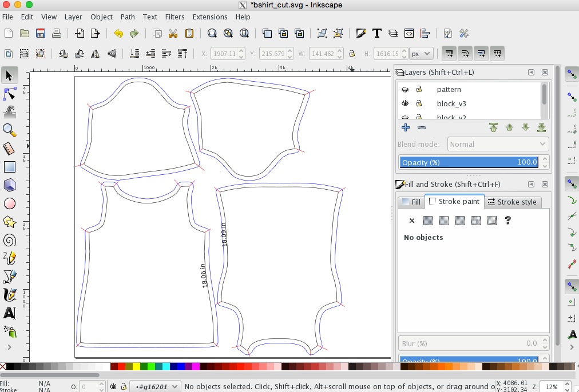Click the Save document icon
This screenshot has width=579, height=392.
pos(41,34)
